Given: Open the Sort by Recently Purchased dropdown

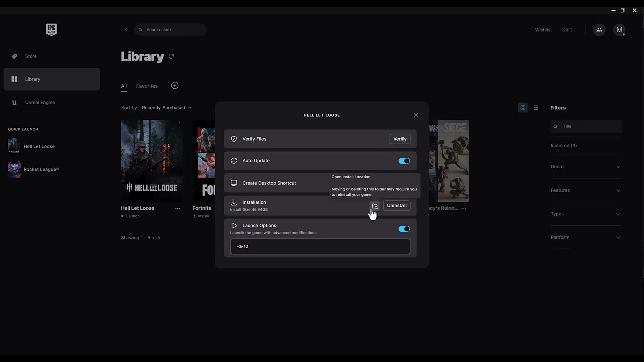Looking at the screenshot, I should [x=167, y=108].
